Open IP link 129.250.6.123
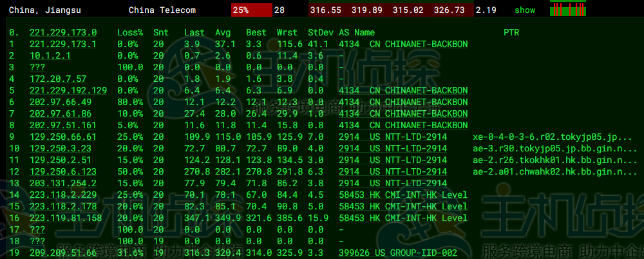The height and width of the screenshot is (259, 644). tap(63, 171)
